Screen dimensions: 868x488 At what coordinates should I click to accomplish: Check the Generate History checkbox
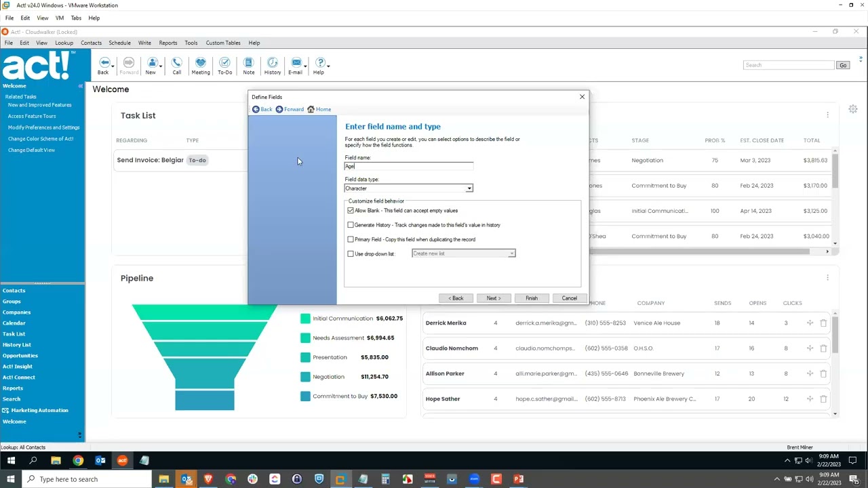pyautogui.click(x=351, y=225)
